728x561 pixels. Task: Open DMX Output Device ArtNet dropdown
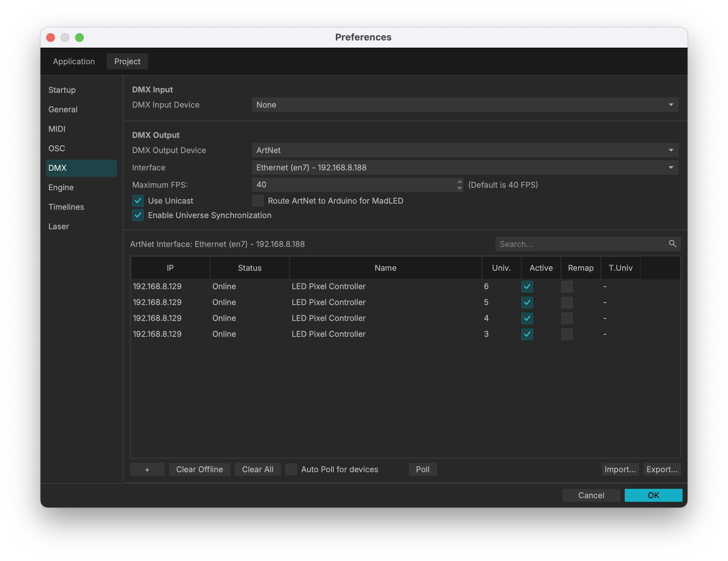[x=465, y=150]
